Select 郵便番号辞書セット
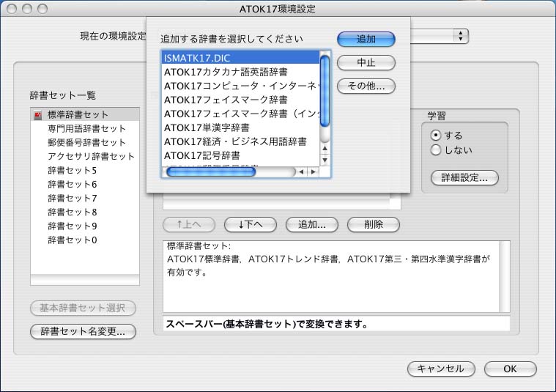 (85, 142)
